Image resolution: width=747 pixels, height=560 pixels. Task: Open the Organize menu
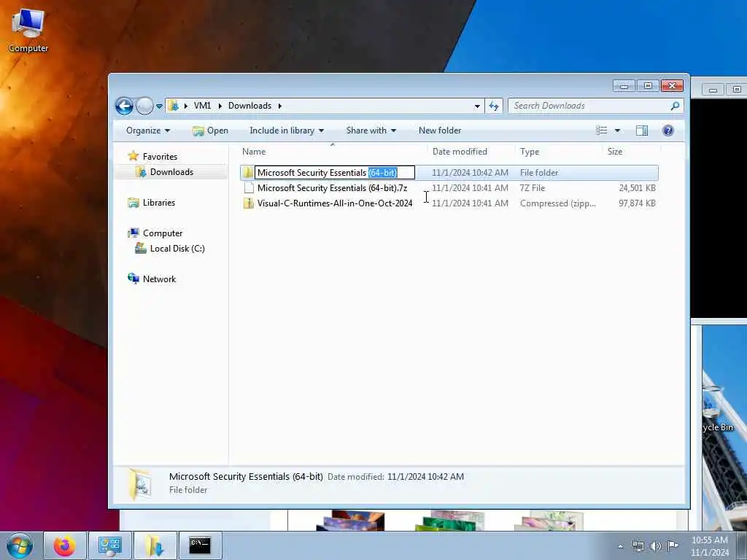147,131
